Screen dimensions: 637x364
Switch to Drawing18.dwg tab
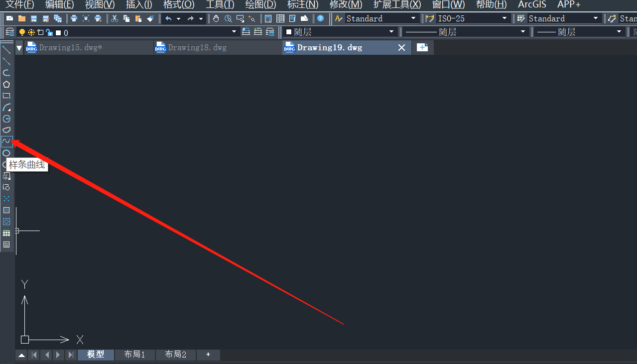[x=218, y=48]
